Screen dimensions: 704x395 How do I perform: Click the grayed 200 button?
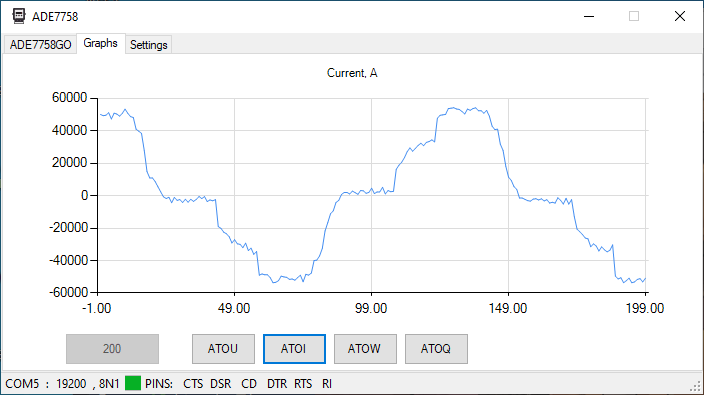(x=112, y=349)
